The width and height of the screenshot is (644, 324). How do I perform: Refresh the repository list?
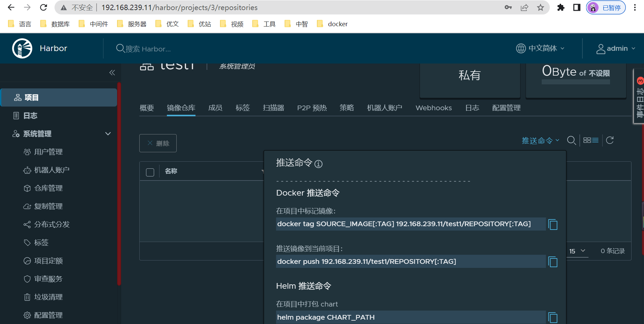[x=610, y=140]
